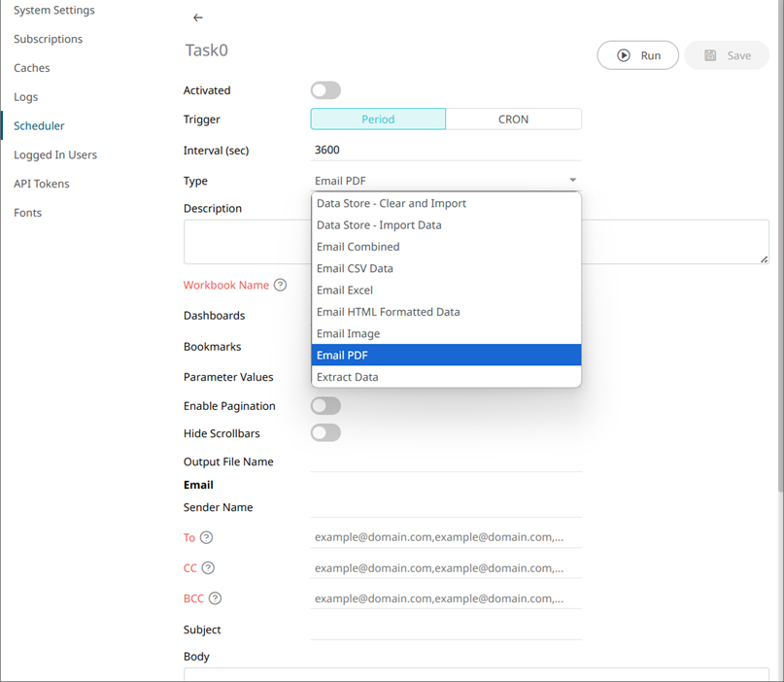Select the Period trigger tab
784x682 pixels.
click(x=378, y=119)
